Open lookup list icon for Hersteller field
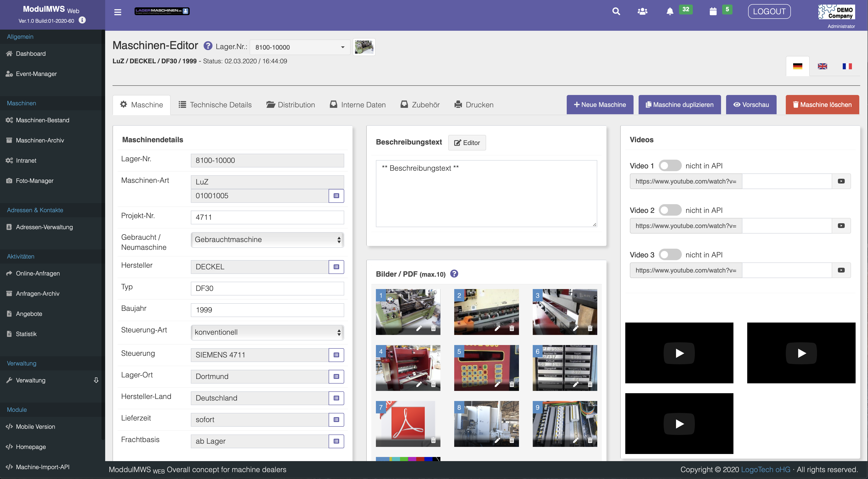Viewport: 868px width, 479px height. (336, 267)
